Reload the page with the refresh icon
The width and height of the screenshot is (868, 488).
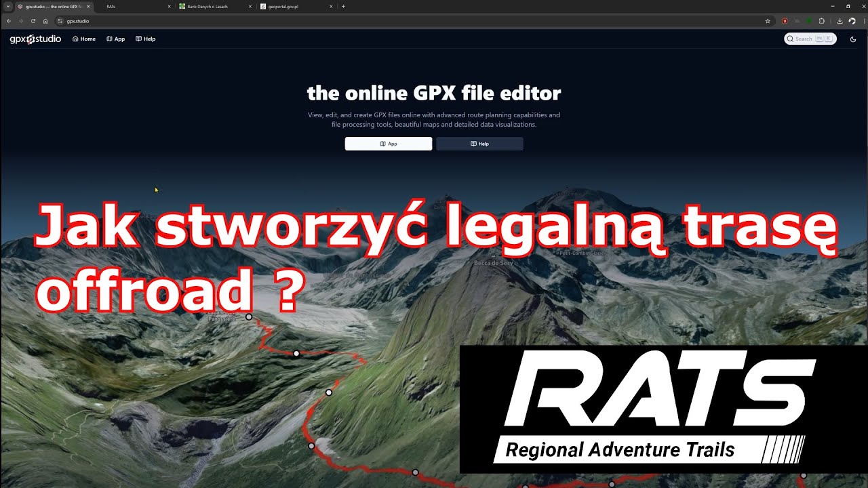point(33,21)
